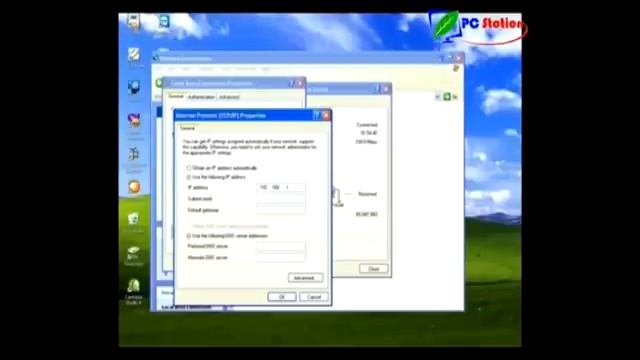Click into the Alternate DNS server field
Screen dimensions: 640x360
(x=281, y=257)
